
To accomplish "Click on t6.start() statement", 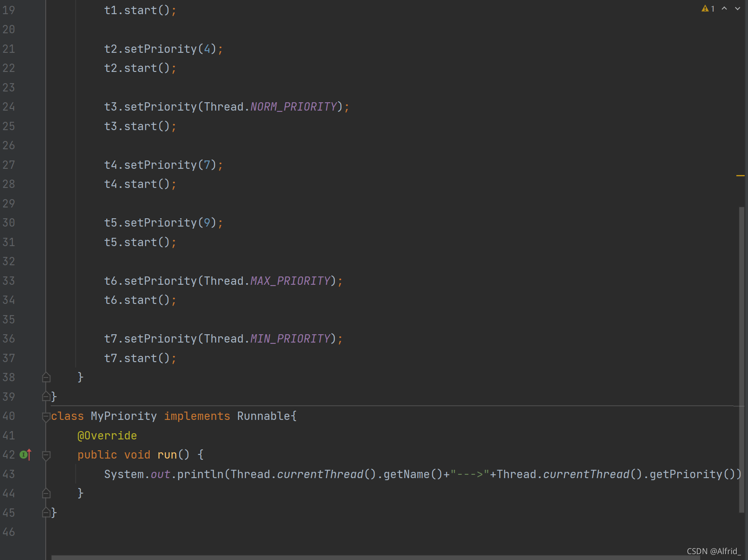I will [140, 300].
